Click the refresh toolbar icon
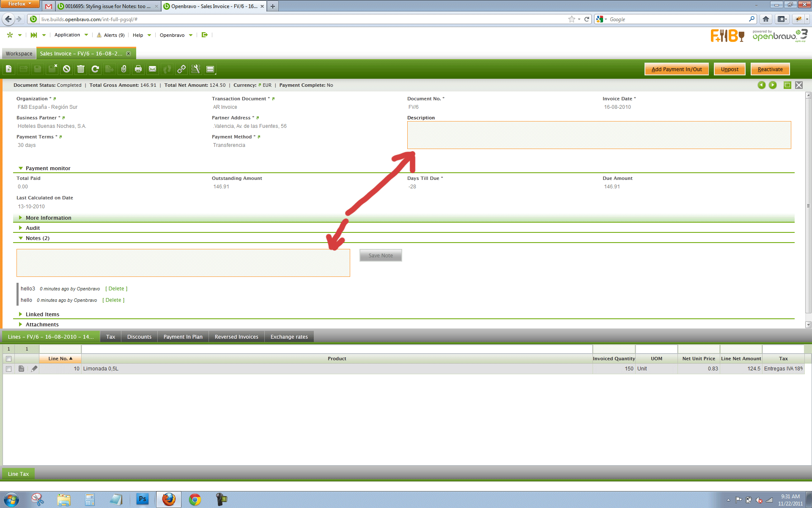Screen dimensions: 812x508 point(95,69)
